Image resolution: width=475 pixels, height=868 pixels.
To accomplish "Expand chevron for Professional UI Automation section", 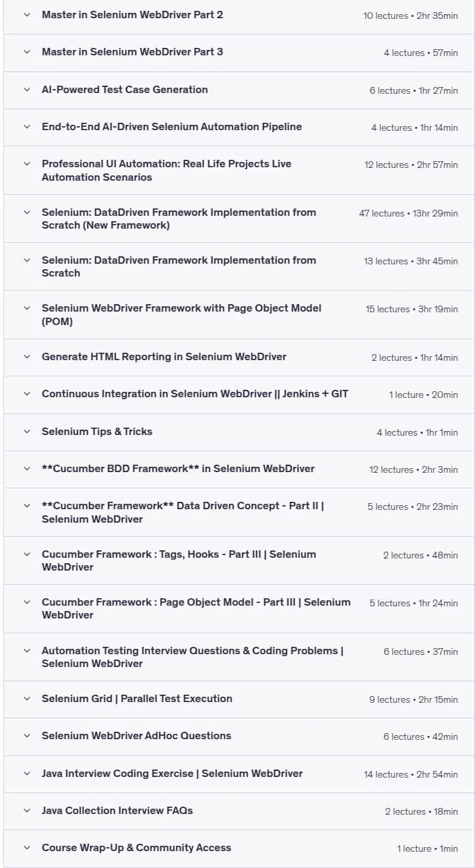I will coord(27,164).
